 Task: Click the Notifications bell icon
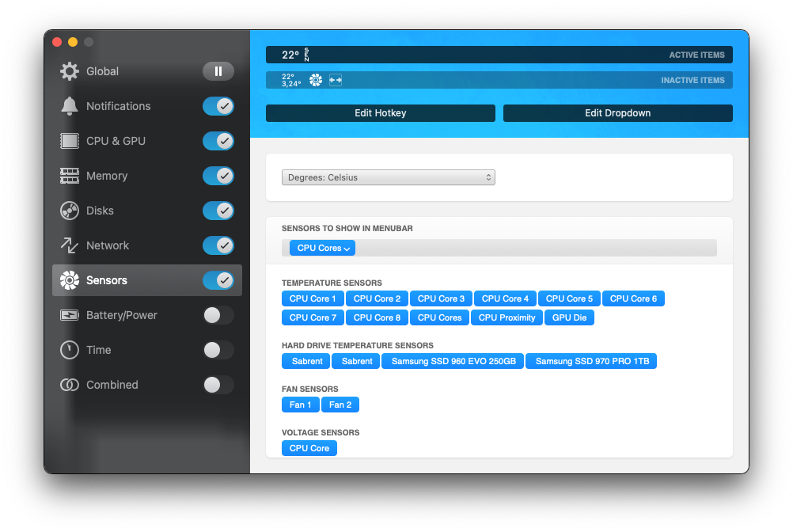pyautogui.click(x=70, y=106)
